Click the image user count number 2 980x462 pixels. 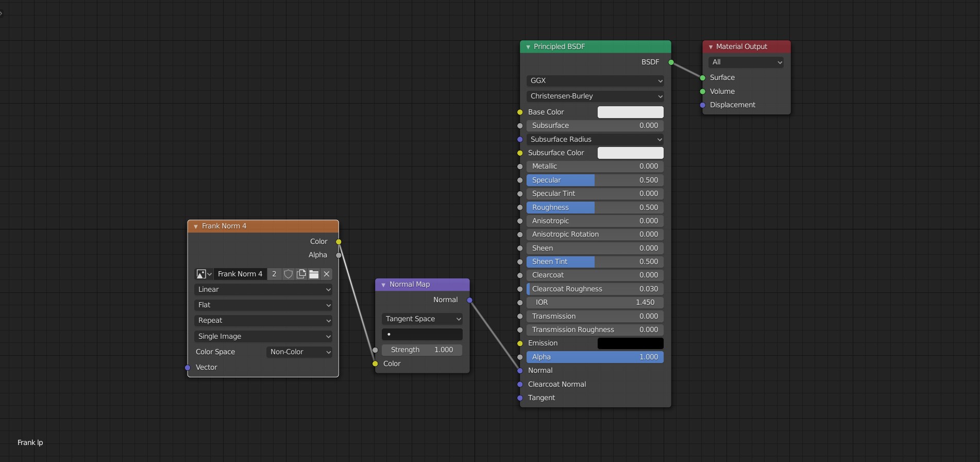(x=274, y=274)
